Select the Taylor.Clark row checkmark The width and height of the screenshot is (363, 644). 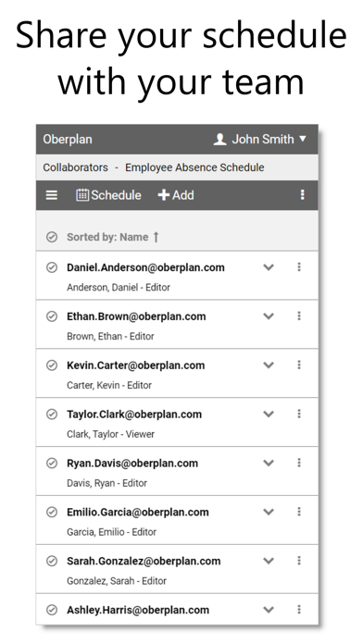tap(52, 414)
